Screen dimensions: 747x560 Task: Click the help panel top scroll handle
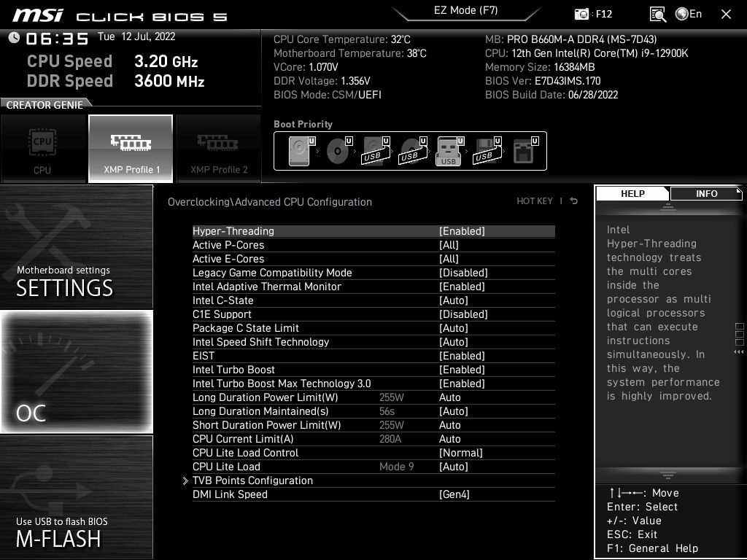point(668,207)
